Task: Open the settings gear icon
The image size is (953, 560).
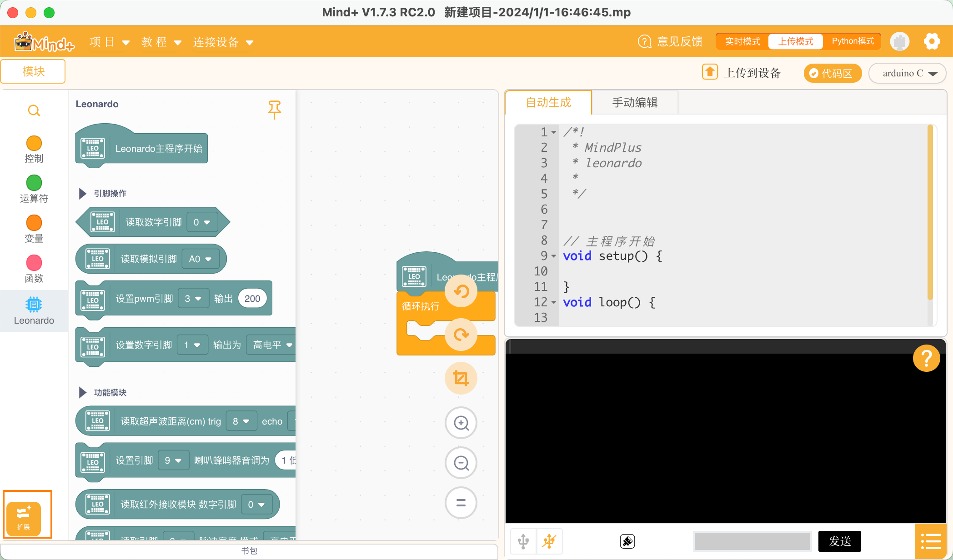Action: coord(932,41)
